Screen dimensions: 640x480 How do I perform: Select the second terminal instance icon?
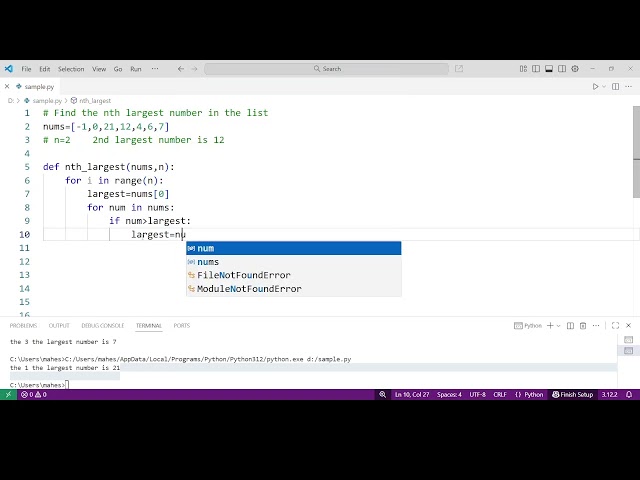click(x=629, y=351)
